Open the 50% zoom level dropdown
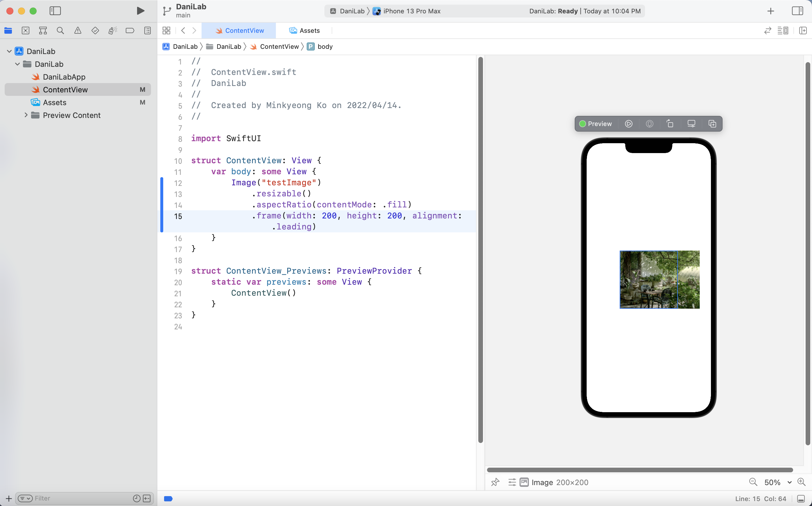Image resolution: width=812 pixels, height=506 pixels. (x=777, y=482)
